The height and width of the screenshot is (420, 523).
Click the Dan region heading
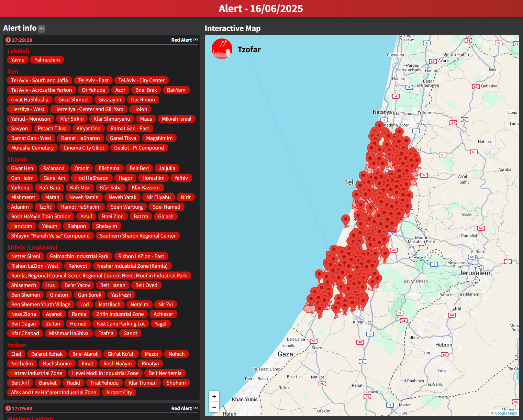13,71
